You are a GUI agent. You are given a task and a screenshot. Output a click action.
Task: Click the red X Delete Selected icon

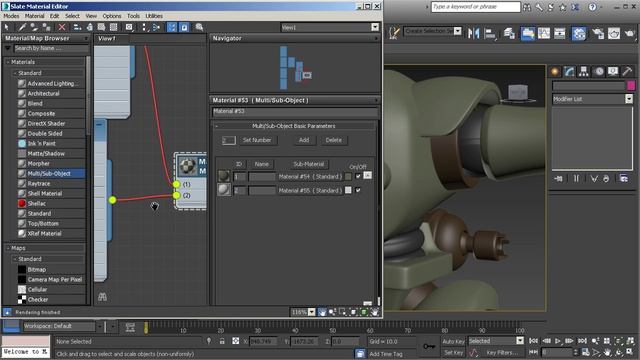pyautogui.click(x=62, y=27)
